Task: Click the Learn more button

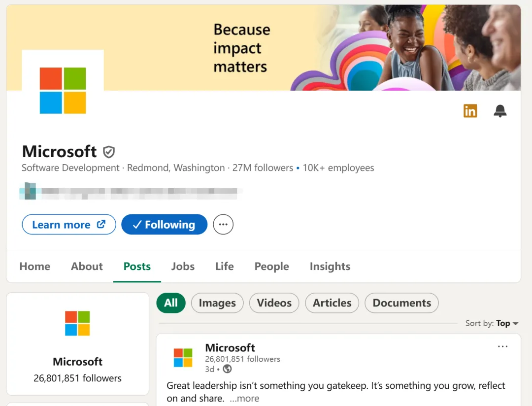Action: coord(68,225)
